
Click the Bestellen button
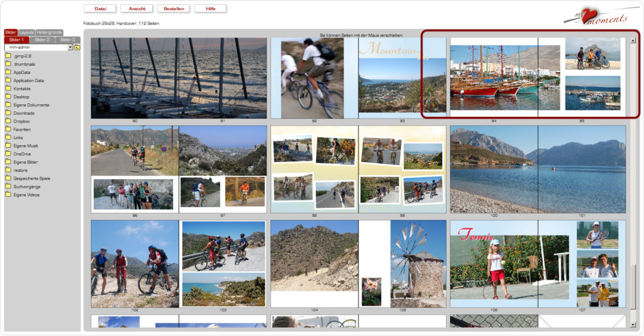(174, 9)
